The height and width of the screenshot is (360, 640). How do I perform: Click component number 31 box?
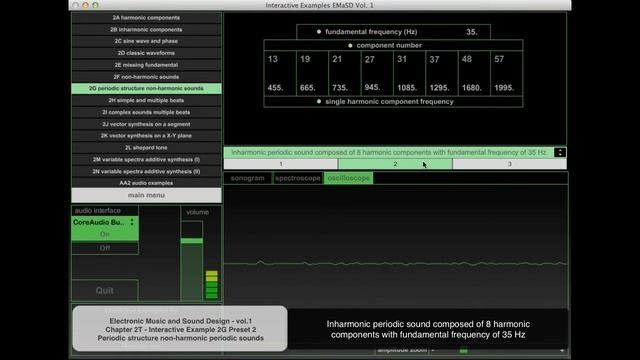click(402, 59)
